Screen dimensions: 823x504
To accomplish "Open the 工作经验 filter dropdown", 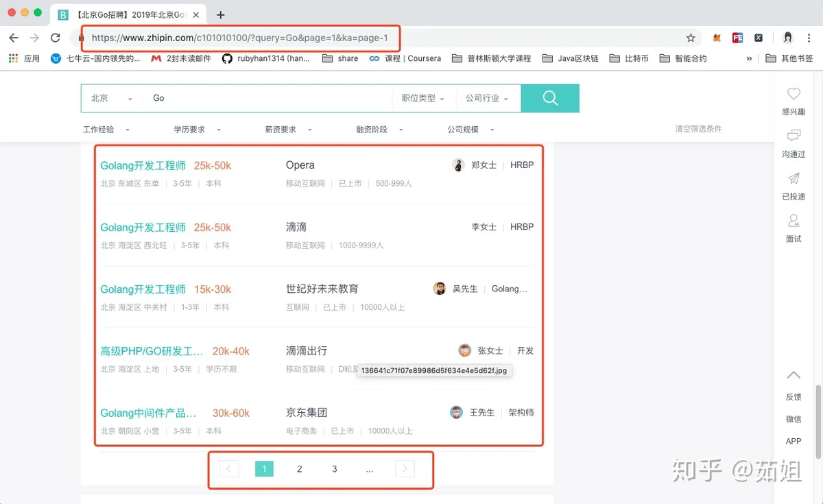I will pyautogui.click(x=106, y=130).
